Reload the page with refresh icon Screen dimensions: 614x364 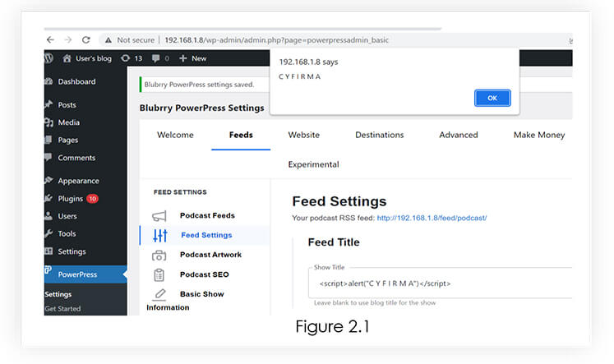tap(86, 40)
